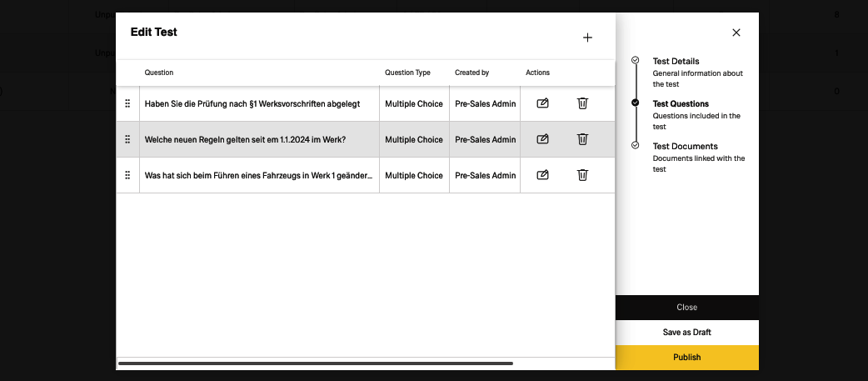Screen dimensions: 868x381
Task: Click Save as Draft
Action: click(686, 333)
